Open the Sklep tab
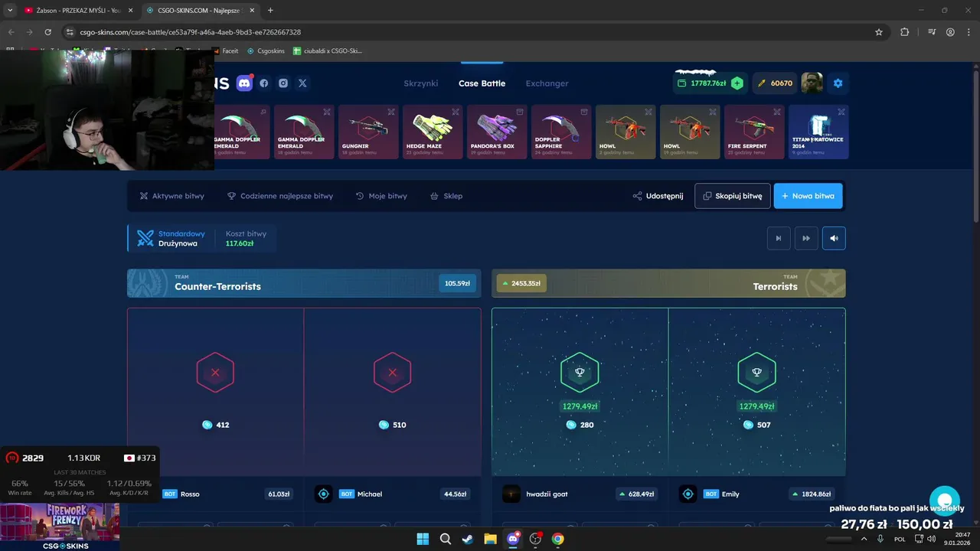The height and width of the screenshot is (551, 980). [446, 196]
